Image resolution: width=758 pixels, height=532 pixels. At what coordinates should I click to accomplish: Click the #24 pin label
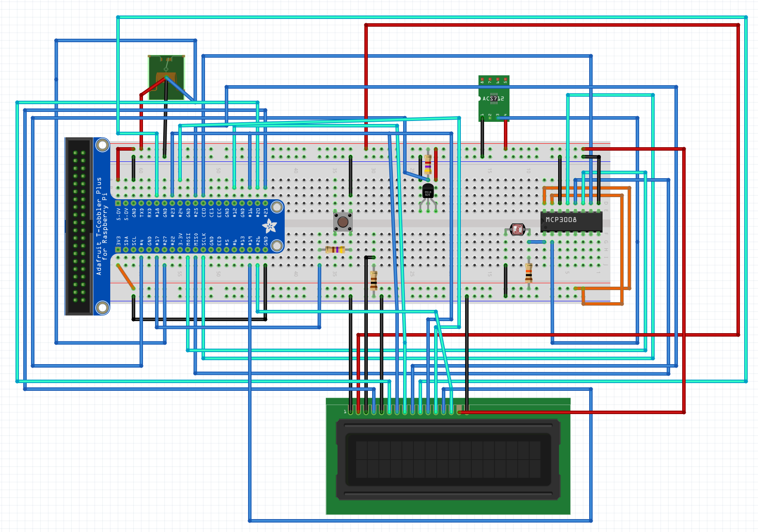[x=180, y=212]
